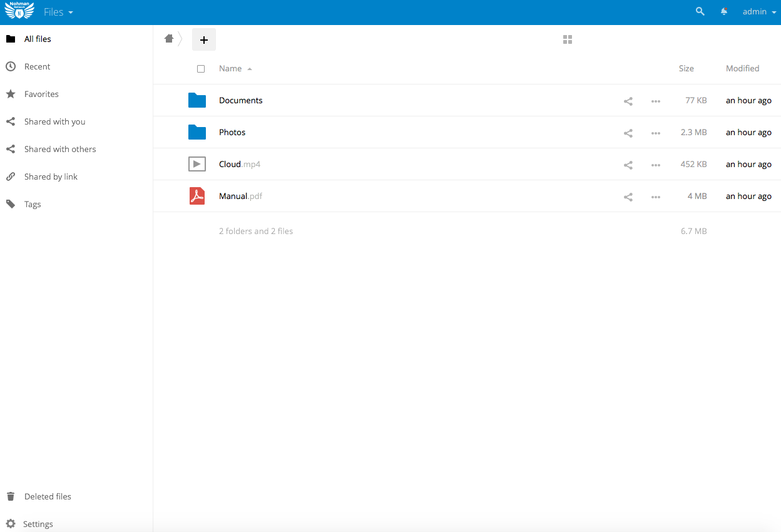Share the Documents folder
Screen dimensions: 781x532
628,101
